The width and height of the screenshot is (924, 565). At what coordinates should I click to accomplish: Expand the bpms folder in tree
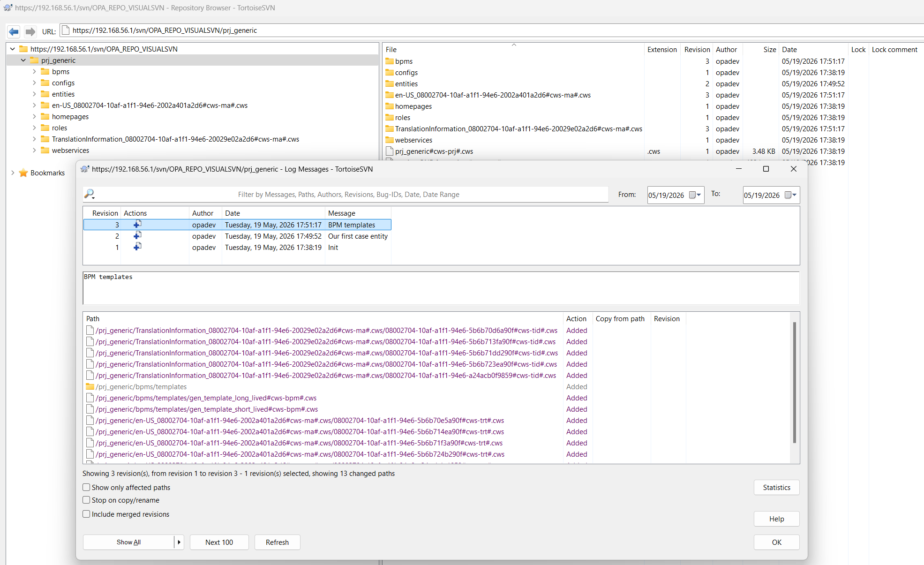[34, 71]
